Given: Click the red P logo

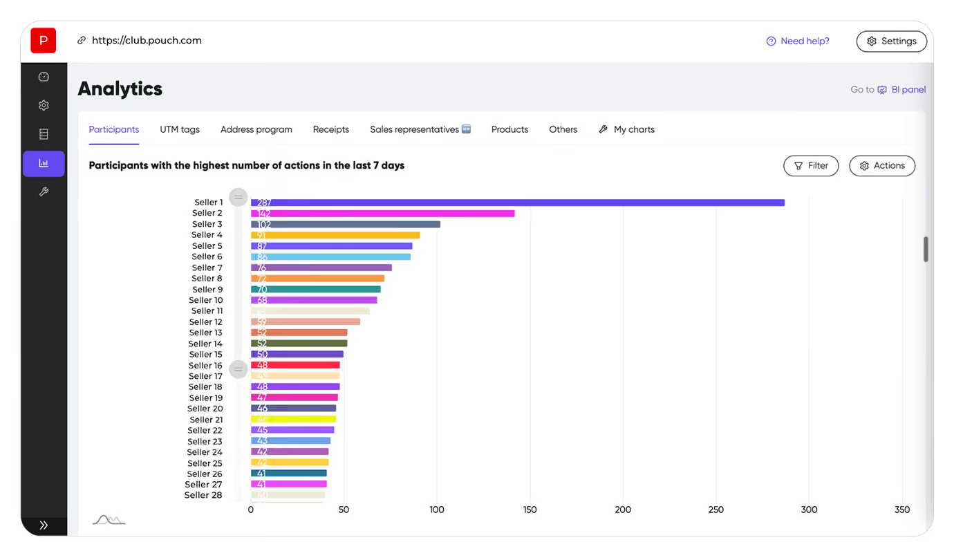Looking at the screenshot, I should [44, 41].
